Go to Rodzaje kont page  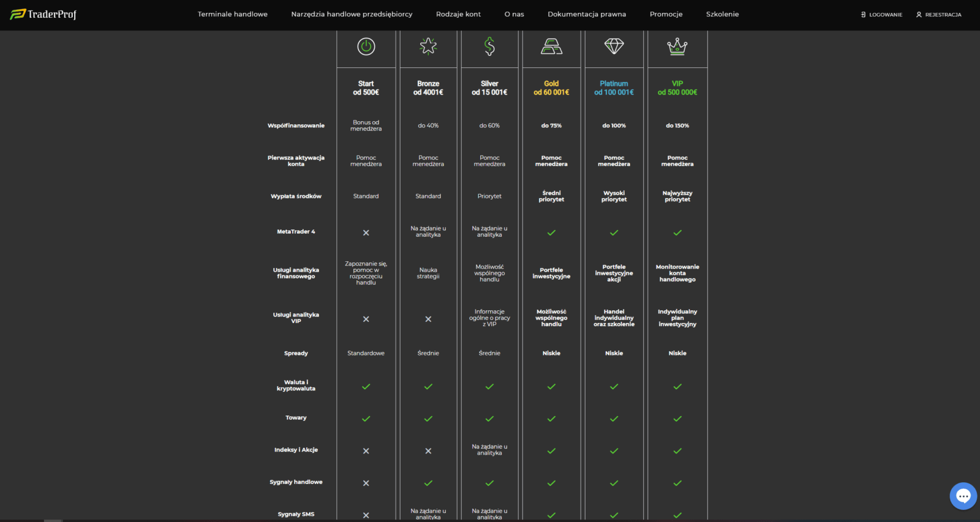[458, 14]
